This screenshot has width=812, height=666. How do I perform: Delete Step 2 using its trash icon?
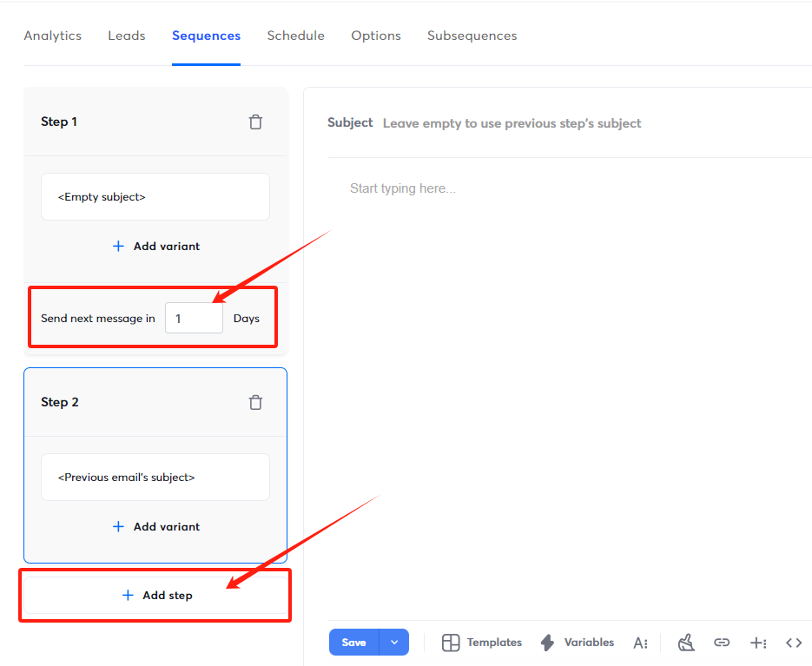(x=255, y=402)
